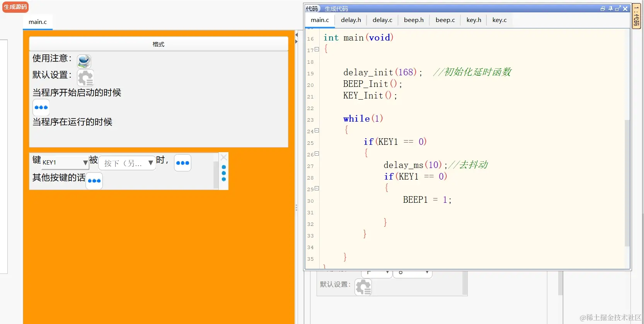The width and height of the screenshot is (644, 324).
Task: Close the key block with its X
Action: tap(223, 157)
